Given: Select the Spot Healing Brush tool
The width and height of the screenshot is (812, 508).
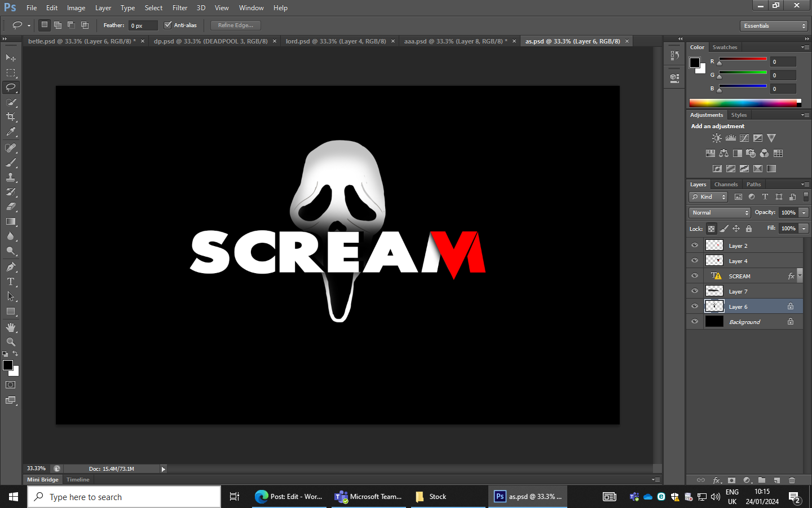Looking at the screenshot, I should click(11, 148).
